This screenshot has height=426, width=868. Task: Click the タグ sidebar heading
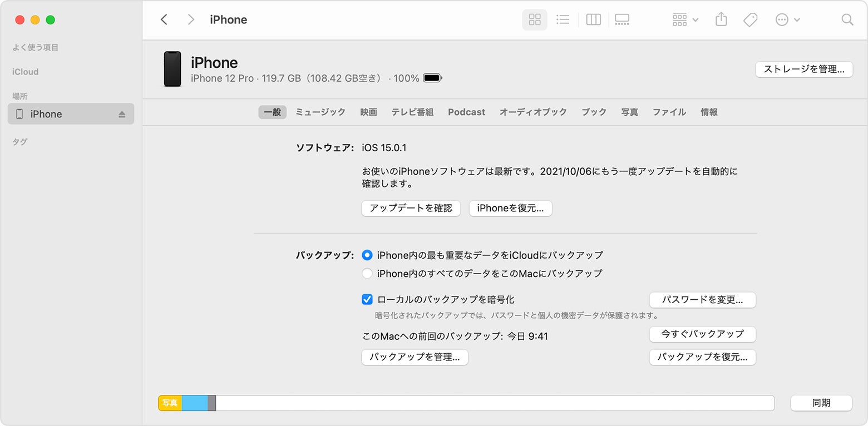[19, 142]
